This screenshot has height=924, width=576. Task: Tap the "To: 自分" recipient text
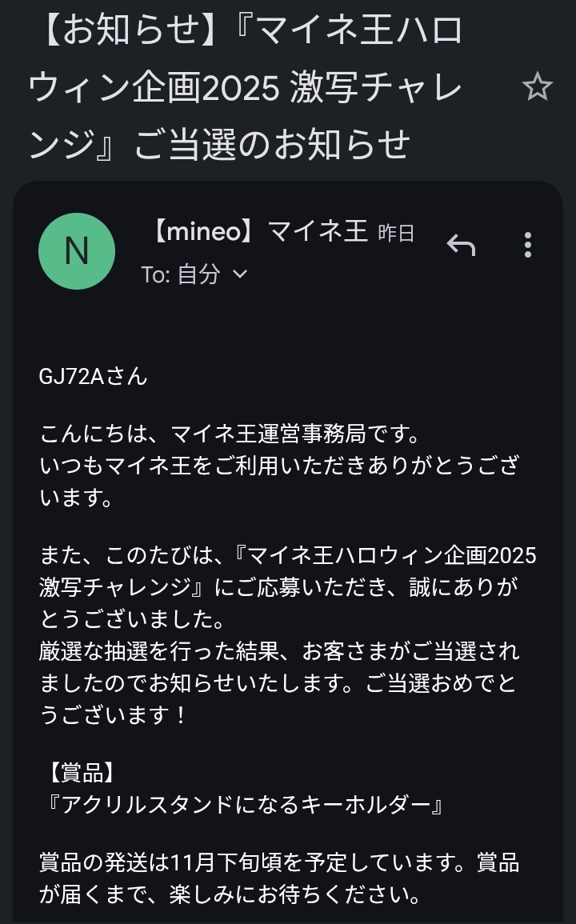(x=181, y=274)
